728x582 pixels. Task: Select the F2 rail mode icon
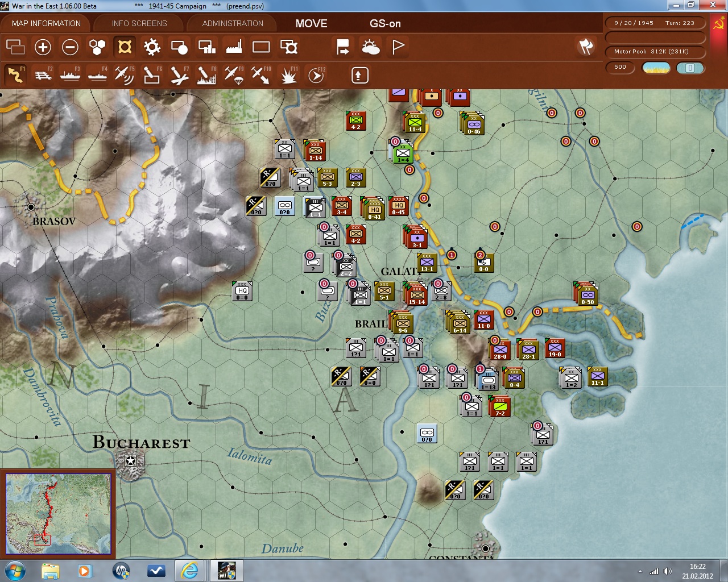pos(43,74)
